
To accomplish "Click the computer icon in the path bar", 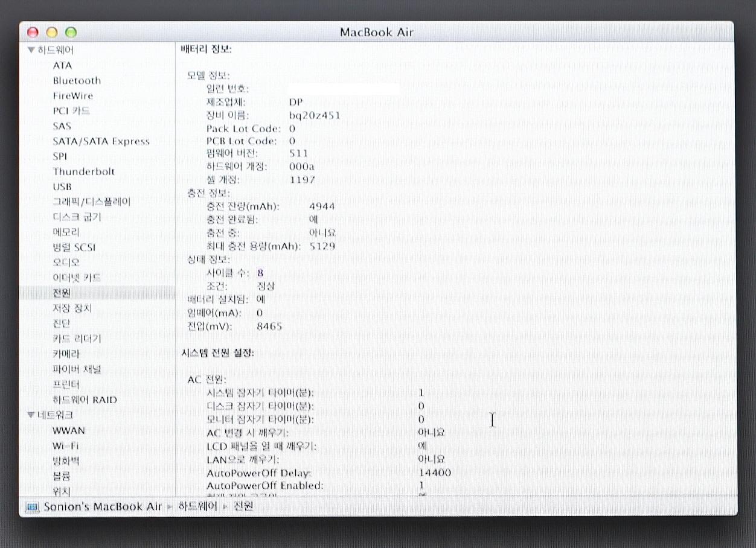I will [x=33, y=506].
